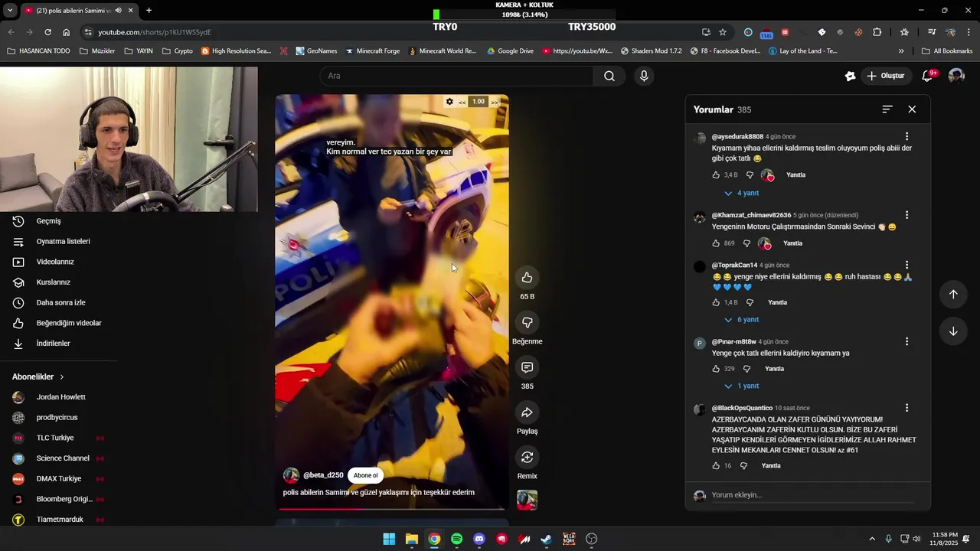Like the short video
Screen dimensions: 980x551
(x=527, y=277)
